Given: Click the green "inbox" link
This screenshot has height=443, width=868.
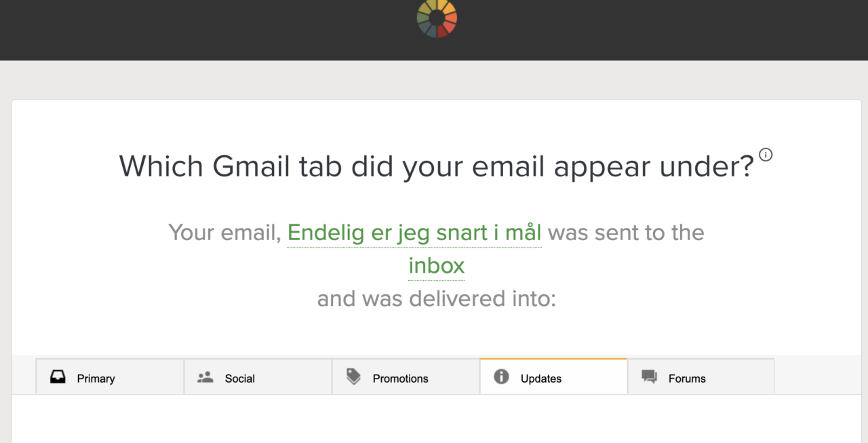Looking at the screenshot, I should [x=436, y=266].
